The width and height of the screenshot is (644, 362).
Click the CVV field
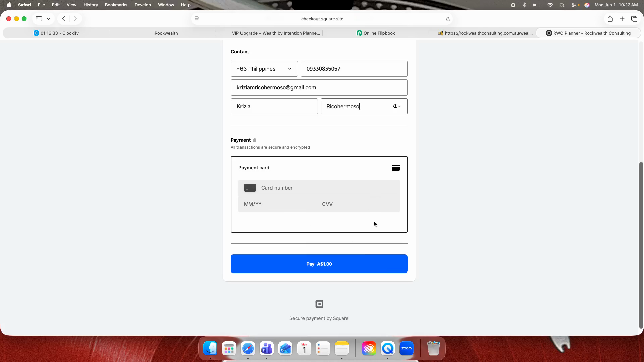tap(358, 204)
